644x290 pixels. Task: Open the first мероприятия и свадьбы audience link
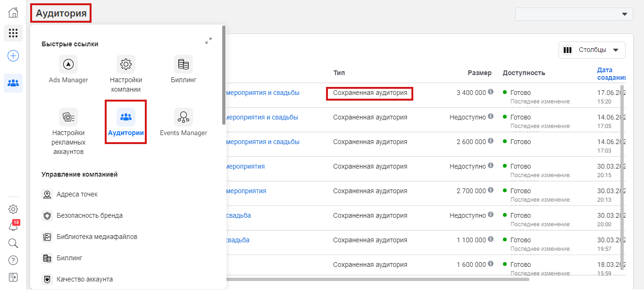tap(263, 93)
